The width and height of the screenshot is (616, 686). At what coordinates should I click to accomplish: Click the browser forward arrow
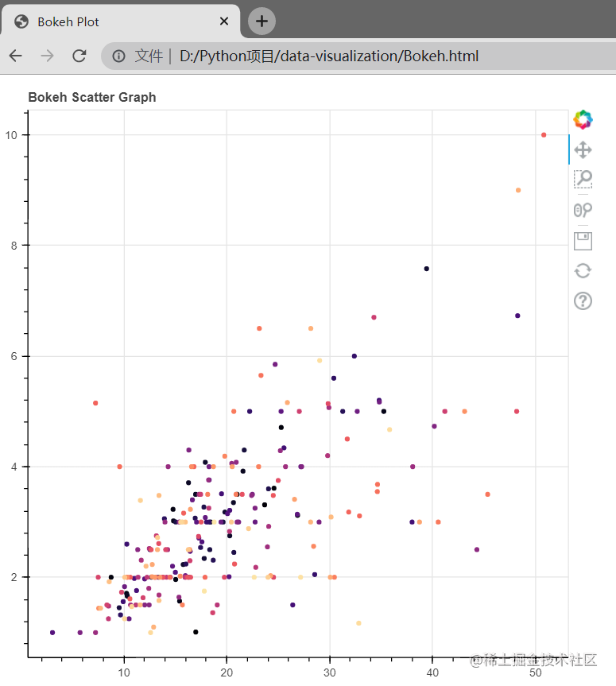coord(47,56)
